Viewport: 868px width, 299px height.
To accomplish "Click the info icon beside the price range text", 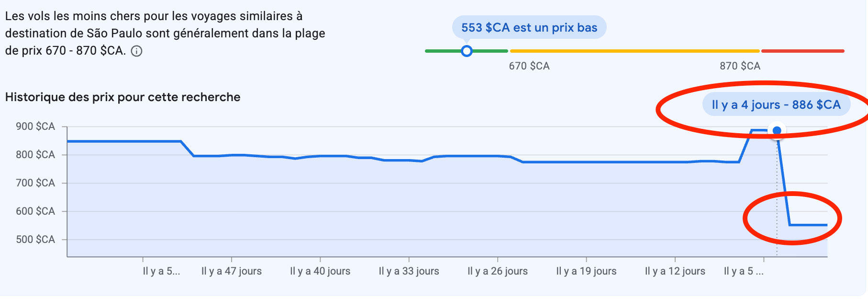I will tap(137, 51).
